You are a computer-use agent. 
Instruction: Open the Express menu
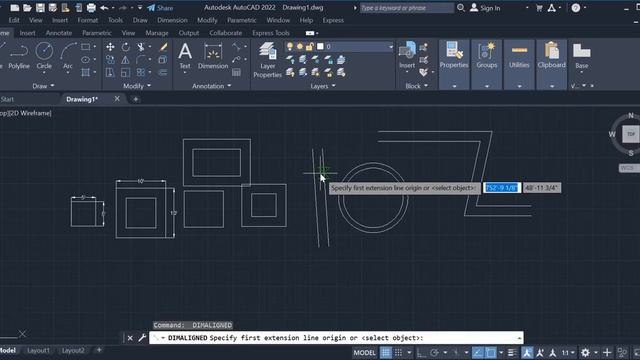coord(333,20)
